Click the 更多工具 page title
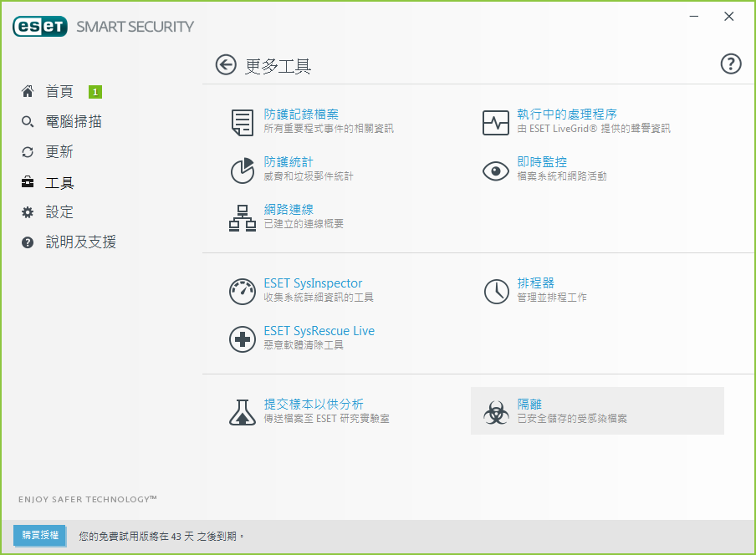The image size is (756, 555). (278, 65)
